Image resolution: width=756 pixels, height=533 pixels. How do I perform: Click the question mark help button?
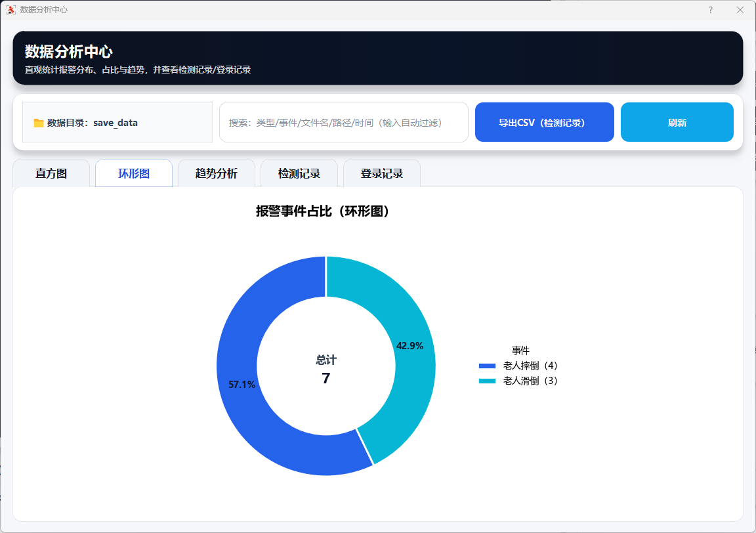(x=710, y=10)
